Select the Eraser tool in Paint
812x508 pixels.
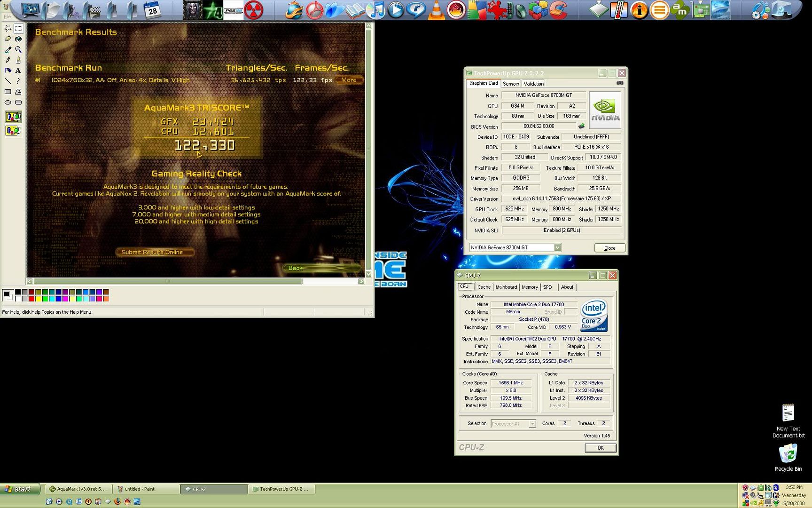(8, 39)
